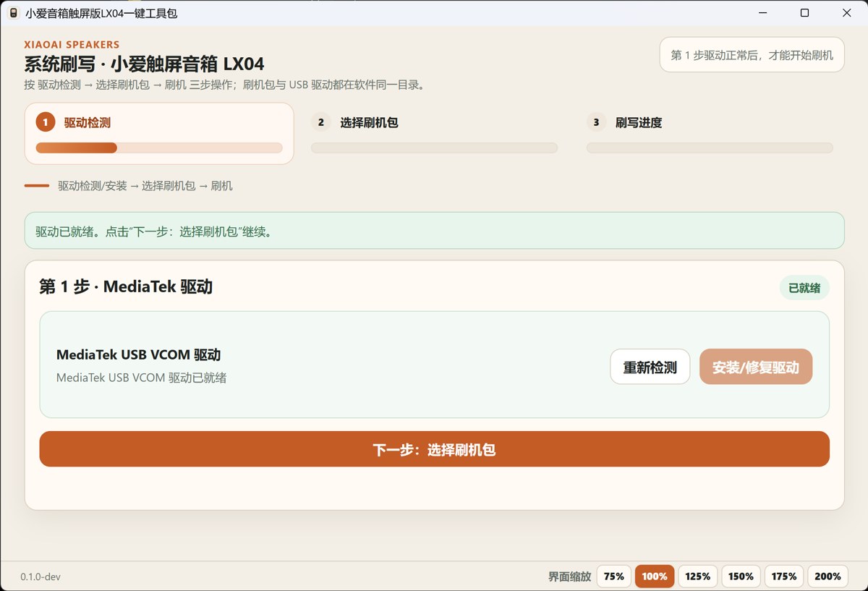Screen dimensions: 868x591
Task: Click title 系统刷写 · 小爱触屏音箱 LX04
Action: (144, 64)
